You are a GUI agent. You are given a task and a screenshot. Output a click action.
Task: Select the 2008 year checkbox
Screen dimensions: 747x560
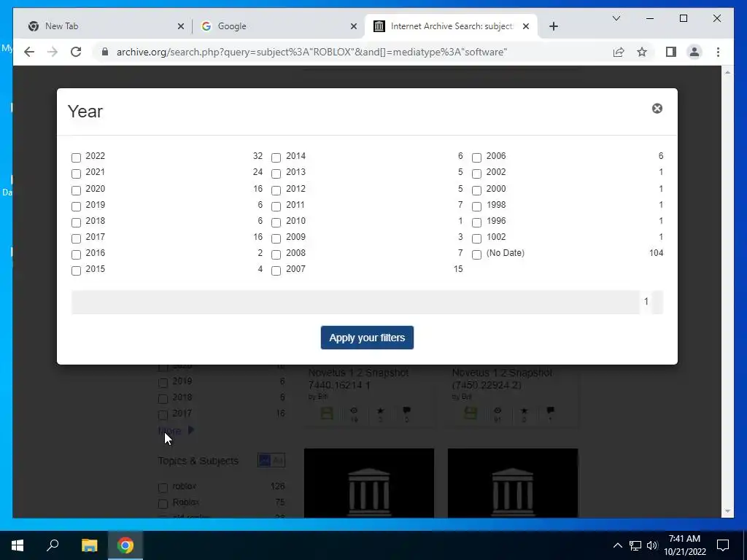pyautogui.click(x=276, y=254)
